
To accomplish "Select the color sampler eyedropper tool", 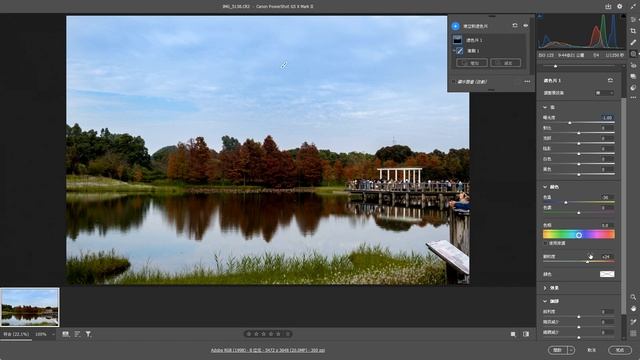I will pos(633,322).
